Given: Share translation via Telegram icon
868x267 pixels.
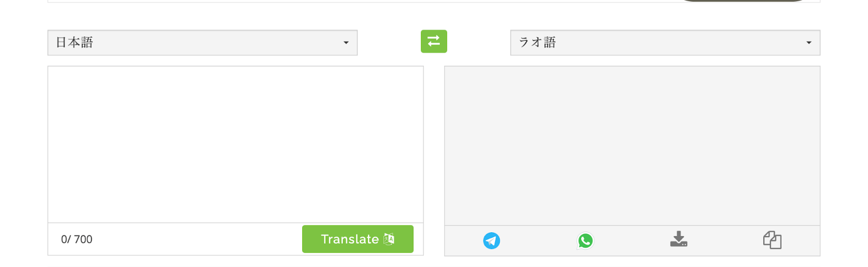Looking at the screenshot, I should click(x=492, y=240).
